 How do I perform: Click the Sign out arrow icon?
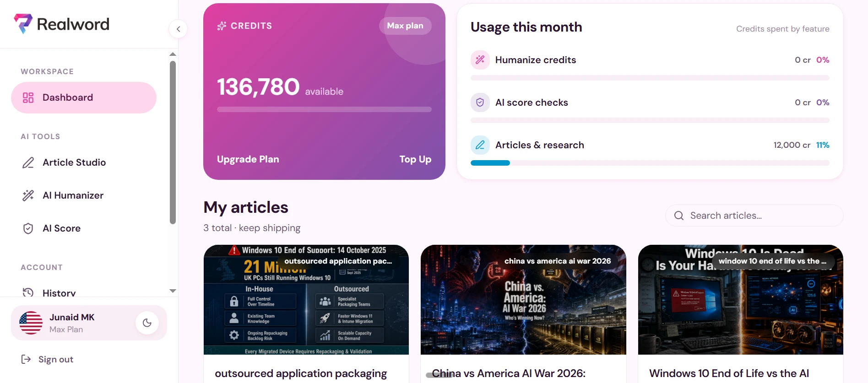click(26, 359)
